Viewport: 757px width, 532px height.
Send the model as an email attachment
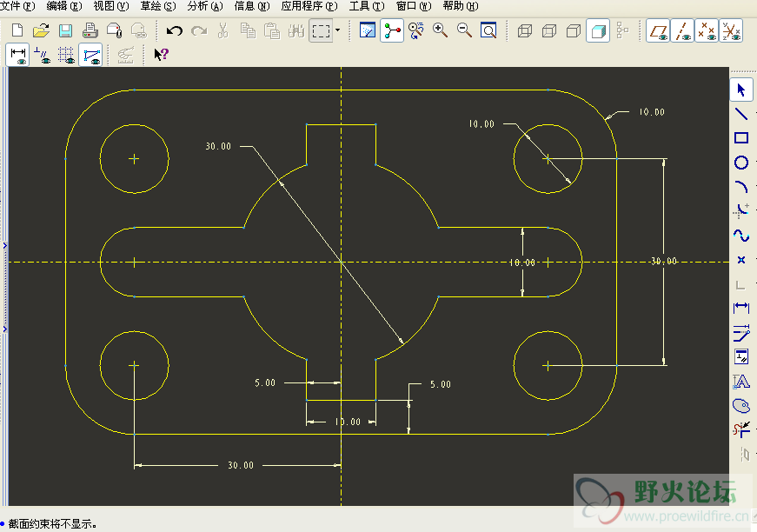point(115,30)
